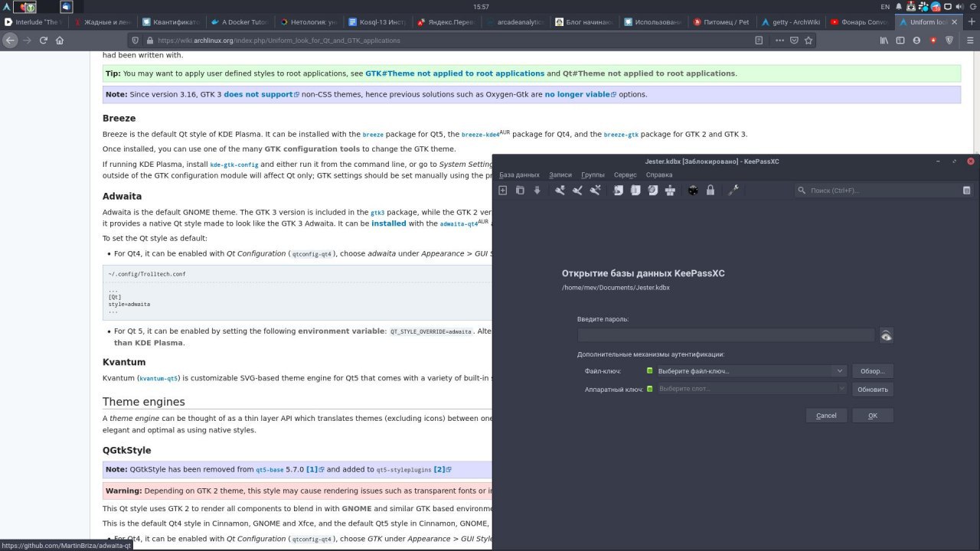Open 'does not support' link
Viewport: 980px width, 551px height.
[258, 94]
